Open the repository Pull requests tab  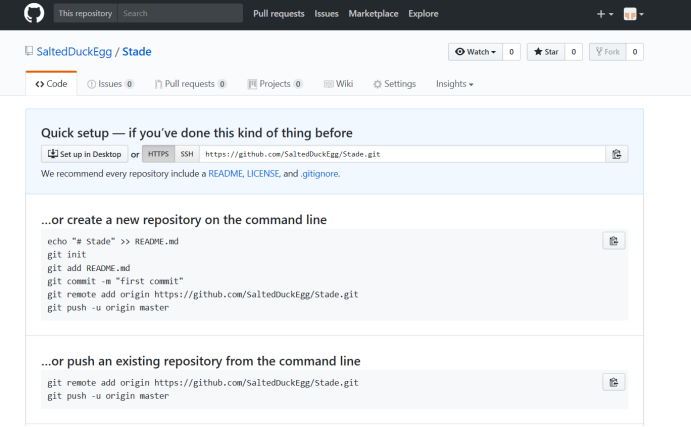[x=190, y=84]
